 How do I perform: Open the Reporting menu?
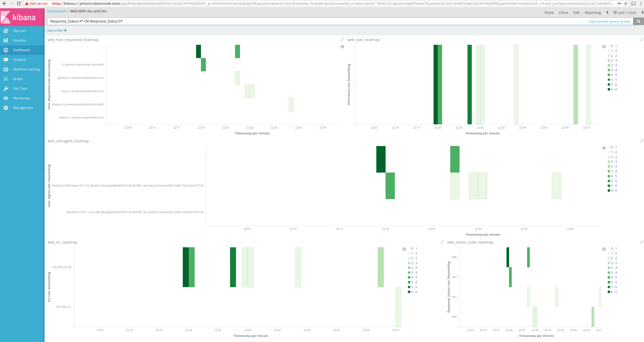[592, 12]
